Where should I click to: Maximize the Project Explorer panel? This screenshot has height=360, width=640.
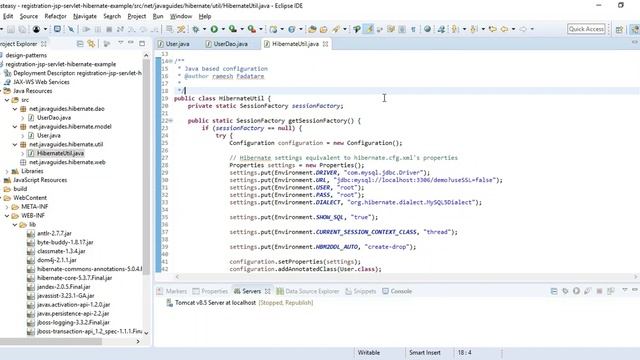click(142, 43)
